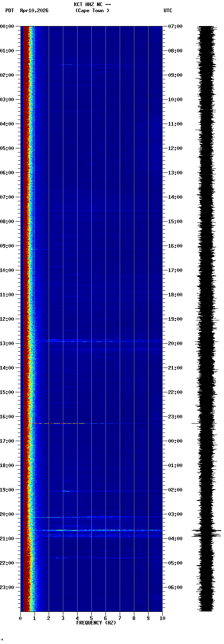Click the 02:00 UTC time label
Viewport: 224px width, 644px height.
point(175,490)
